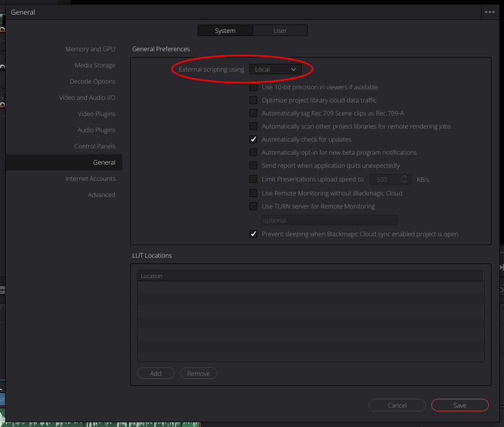This screenshot has width=504, height=427.
Task: Cancel the preferences dialog
Action: (x=397, y=405)
